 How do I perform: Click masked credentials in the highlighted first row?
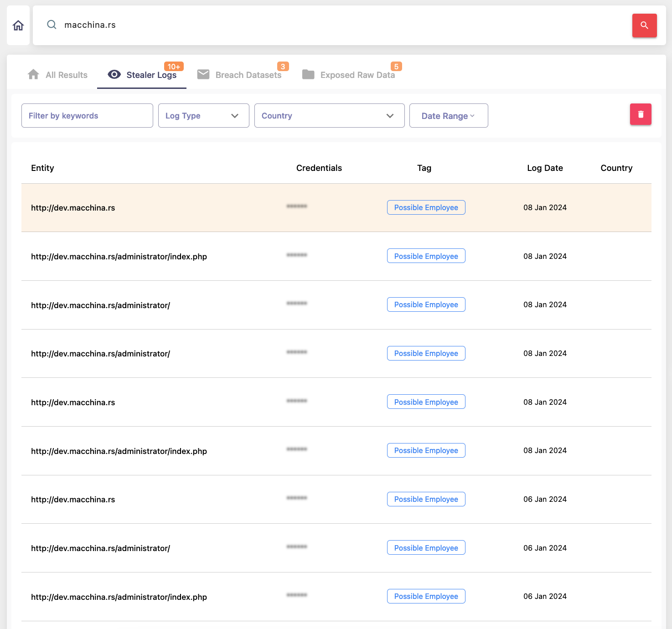coord(297,206)
